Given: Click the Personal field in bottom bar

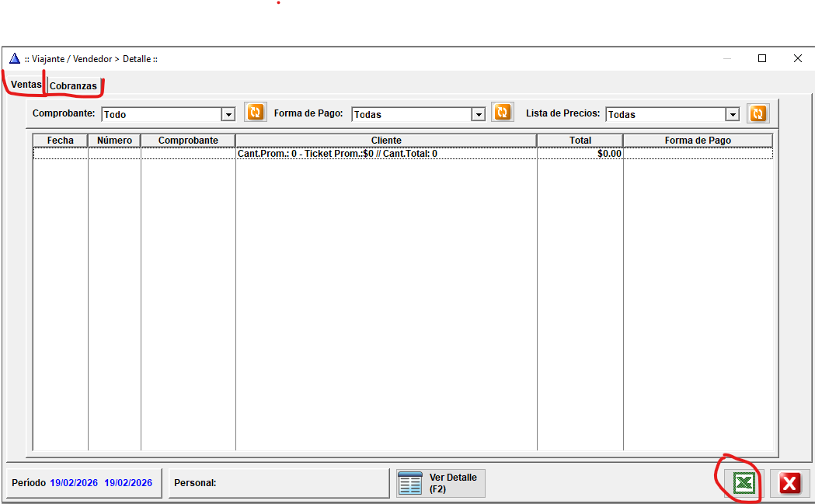Looking at the screenshot, I should pyautogui.click(x=278, y=483).
